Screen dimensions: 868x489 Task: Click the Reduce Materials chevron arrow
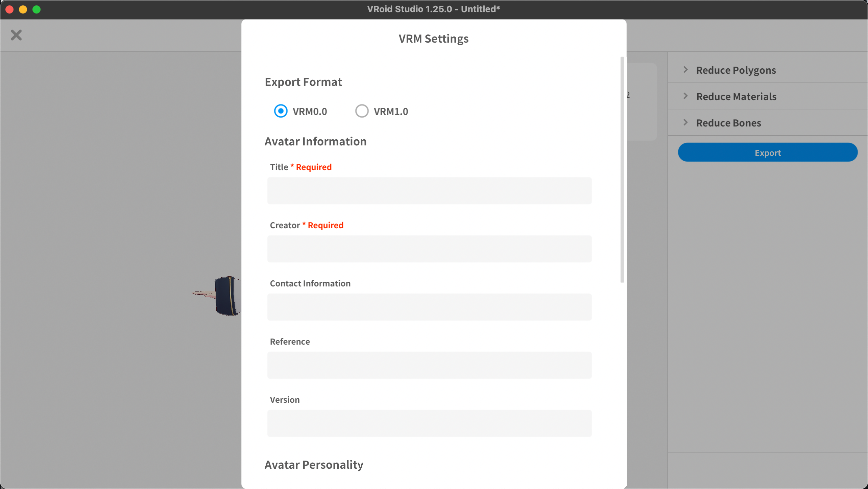point(685,96)
